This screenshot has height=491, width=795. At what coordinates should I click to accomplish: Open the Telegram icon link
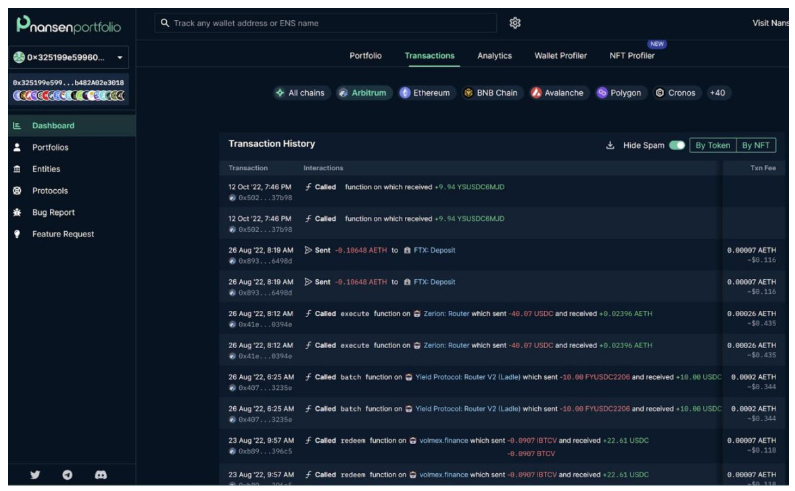67,475
